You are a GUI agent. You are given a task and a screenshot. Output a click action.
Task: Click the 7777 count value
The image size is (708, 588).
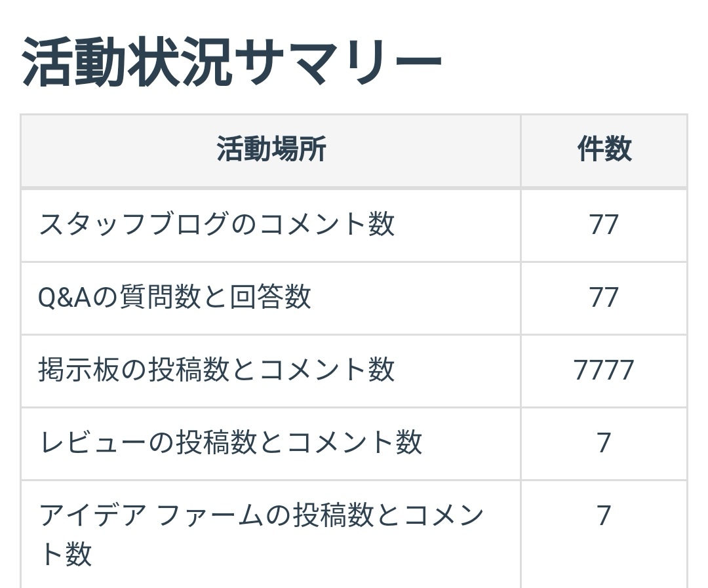(x=604, y=370)
